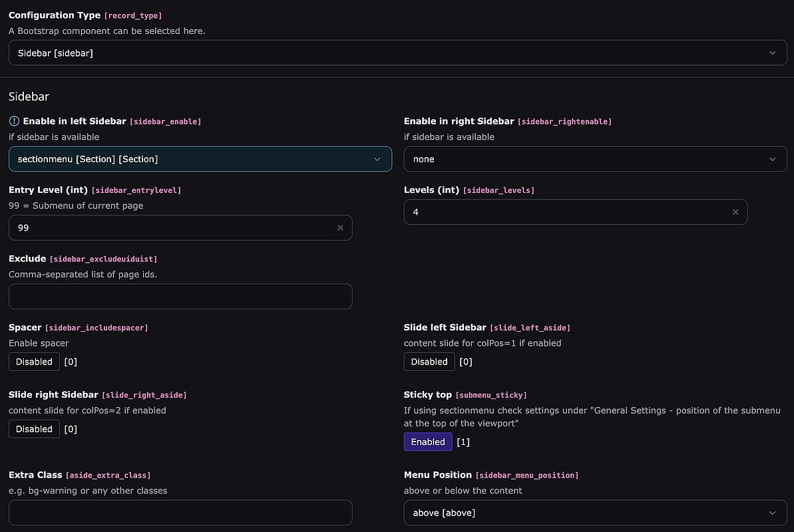Click chevron arrow of Menu Position dropdown
This screenshot has width=794, height=532.
[x=772, y=513]
